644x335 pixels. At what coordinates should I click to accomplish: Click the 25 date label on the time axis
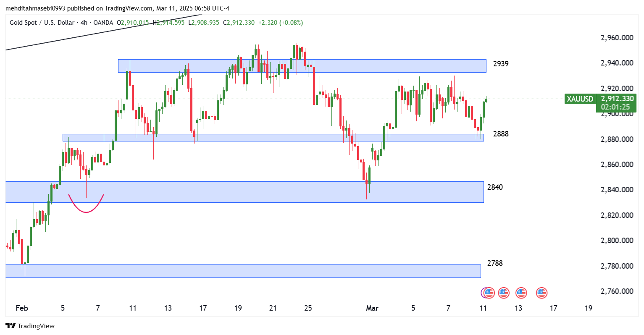pos(308,308)
